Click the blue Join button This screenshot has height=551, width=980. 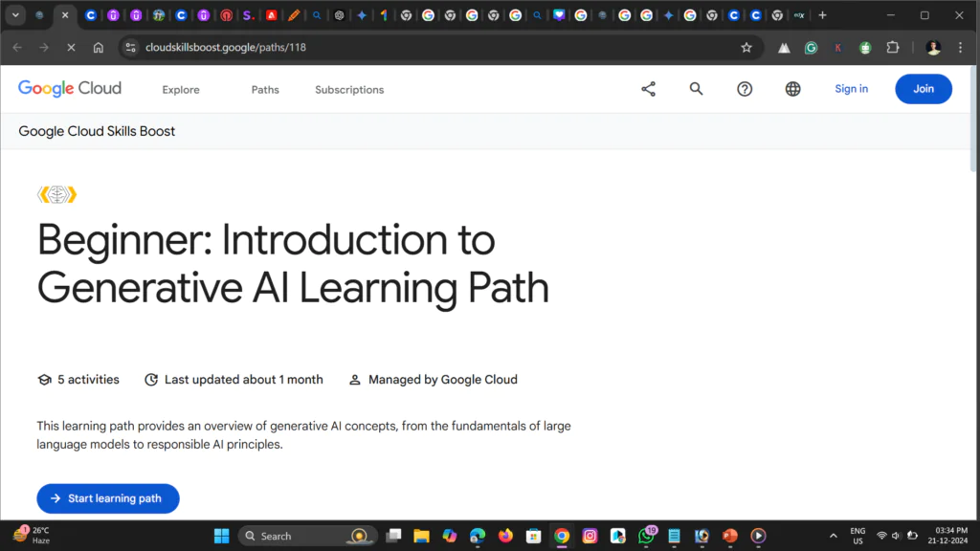[924, 89]
